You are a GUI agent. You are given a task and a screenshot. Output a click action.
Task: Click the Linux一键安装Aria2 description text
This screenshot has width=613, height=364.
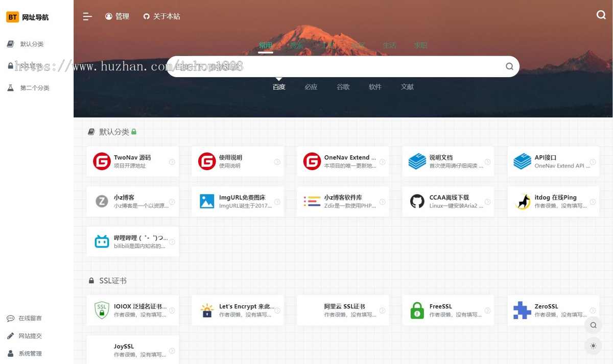tap(456, 205)
